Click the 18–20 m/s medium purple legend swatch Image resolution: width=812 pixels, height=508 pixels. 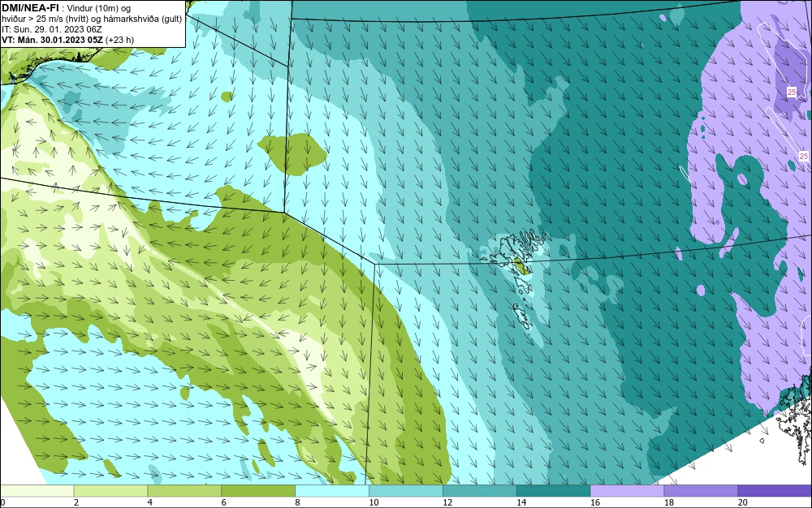pyautogui.click(x=702, y=491)
